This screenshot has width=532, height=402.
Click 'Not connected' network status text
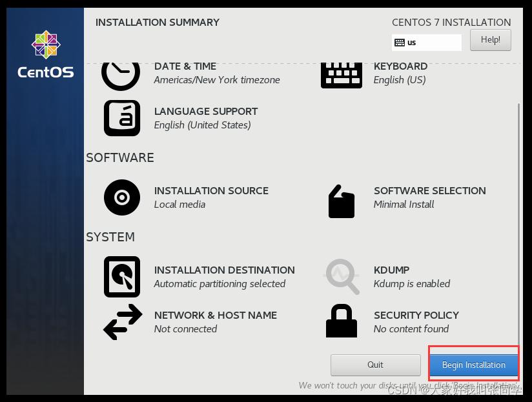click(185, 329)
